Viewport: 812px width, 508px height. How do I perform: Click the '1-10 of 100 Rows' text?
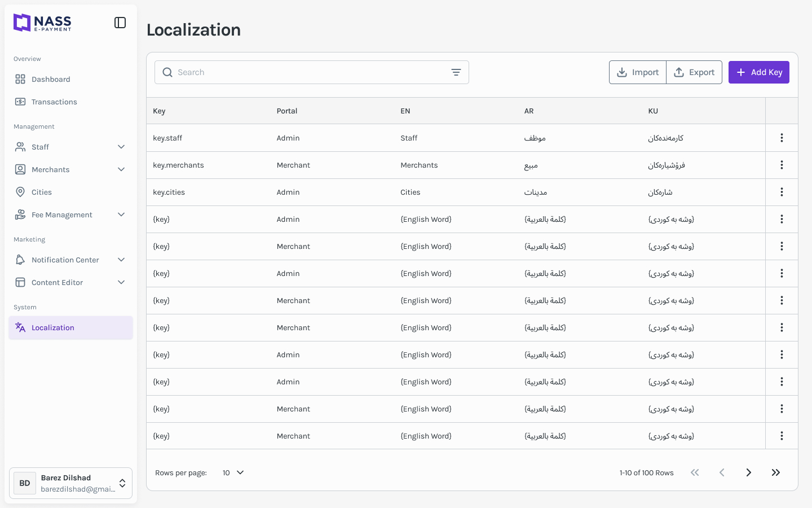click(647, 473)
